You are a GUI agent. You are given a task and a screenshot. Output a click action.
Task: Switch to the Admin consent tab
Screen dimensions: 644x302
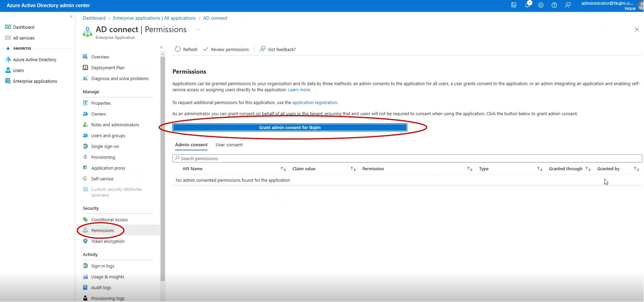point(191,145)
